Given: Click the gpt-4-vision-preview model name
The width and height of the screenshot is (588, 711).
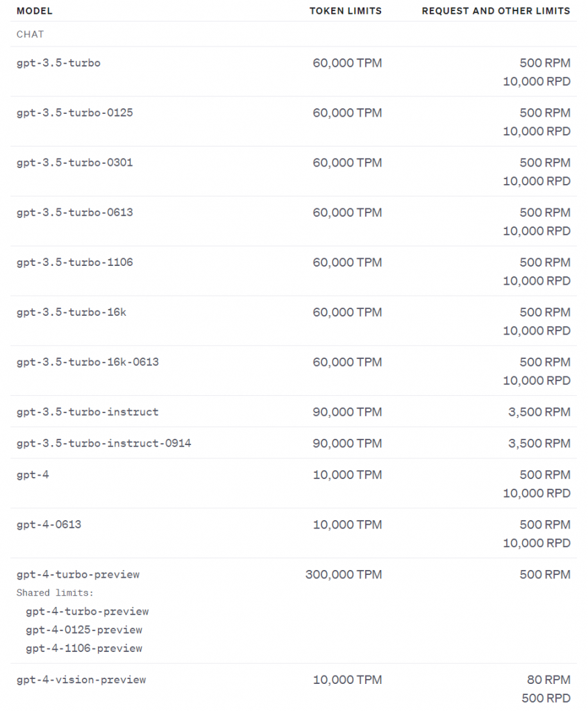Looking at the screenshot, I should [x=81, y=680].
